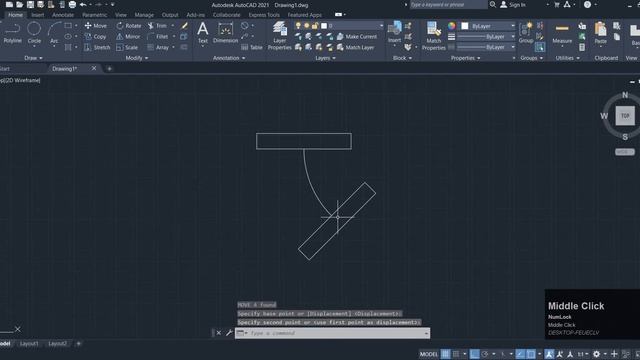Viewport: 640px width, 360px height.
Task: Click Sign In
Action: click(513, 4)
